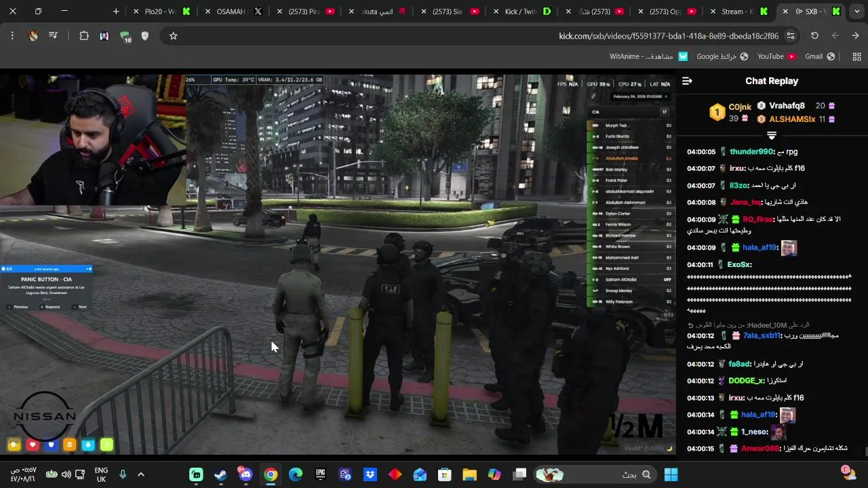Open ALSHAMSIx leaderboard profile

(x=792, y=119)
